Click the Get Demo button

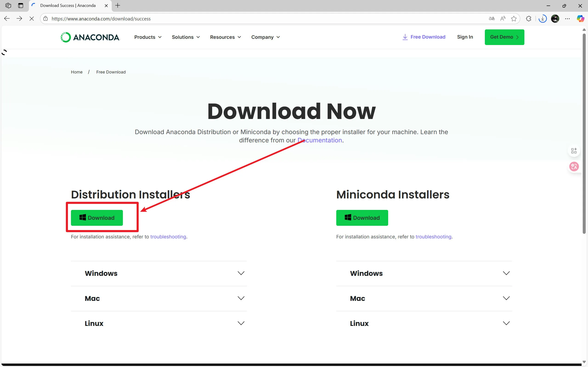click(504, 37)
